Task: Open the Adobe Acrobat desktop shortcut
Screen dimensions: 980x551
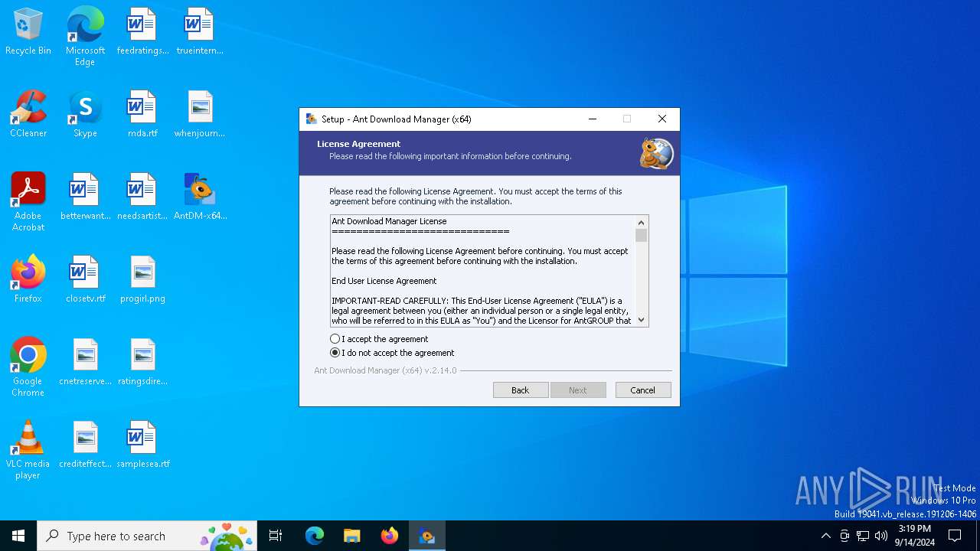Action: [x=28, y=202]
